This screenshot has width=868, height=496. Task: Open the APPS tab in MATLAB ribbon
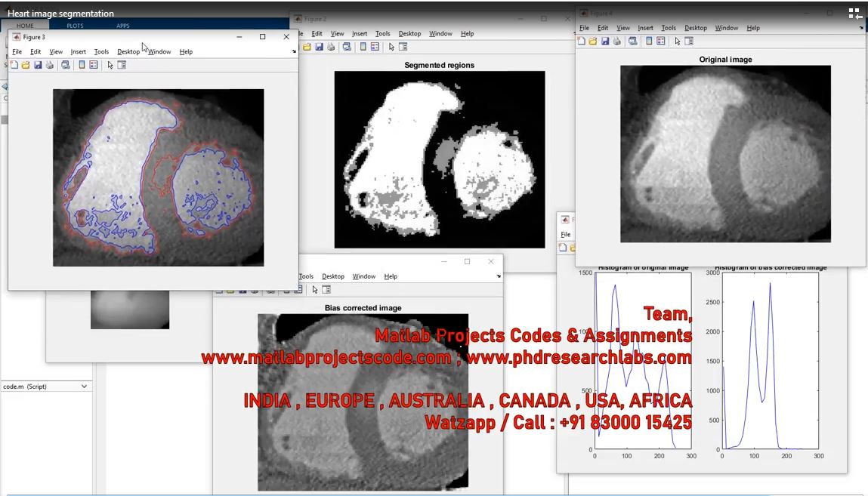tap(122, 26)
